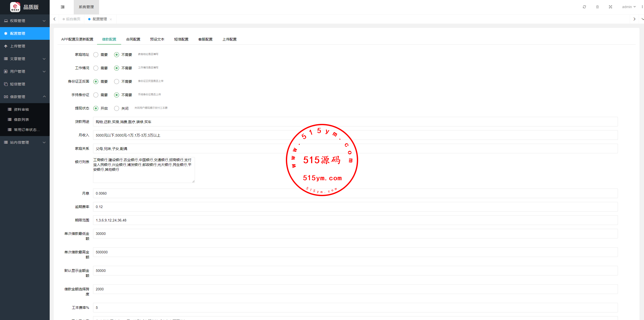Open 资料审核 list item

click(x=21, y=109)
